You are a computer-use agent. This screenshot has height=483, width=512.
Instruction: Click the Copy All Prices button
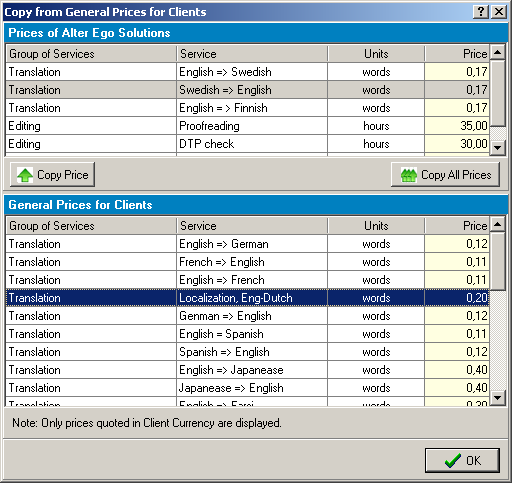click(445, 174)
